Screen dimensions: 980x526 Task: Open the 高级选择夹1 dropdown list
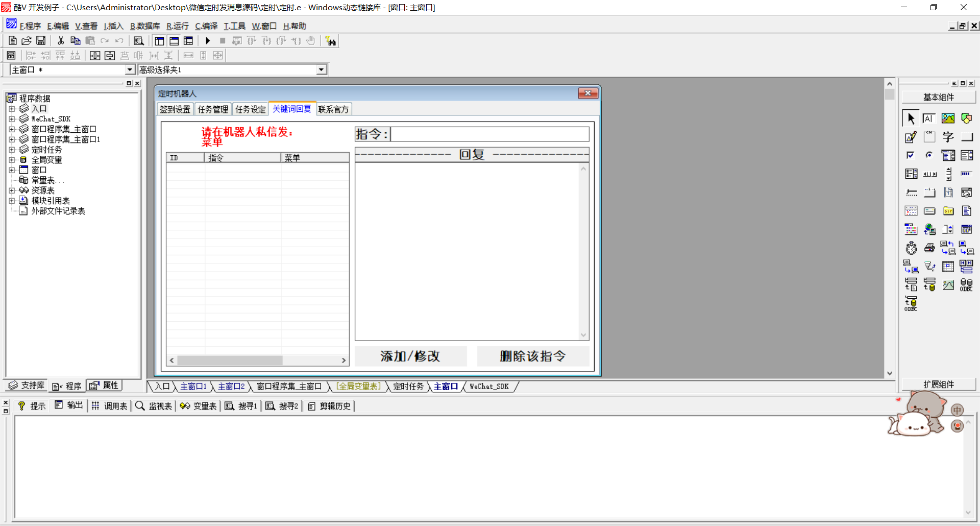(321, 70)
